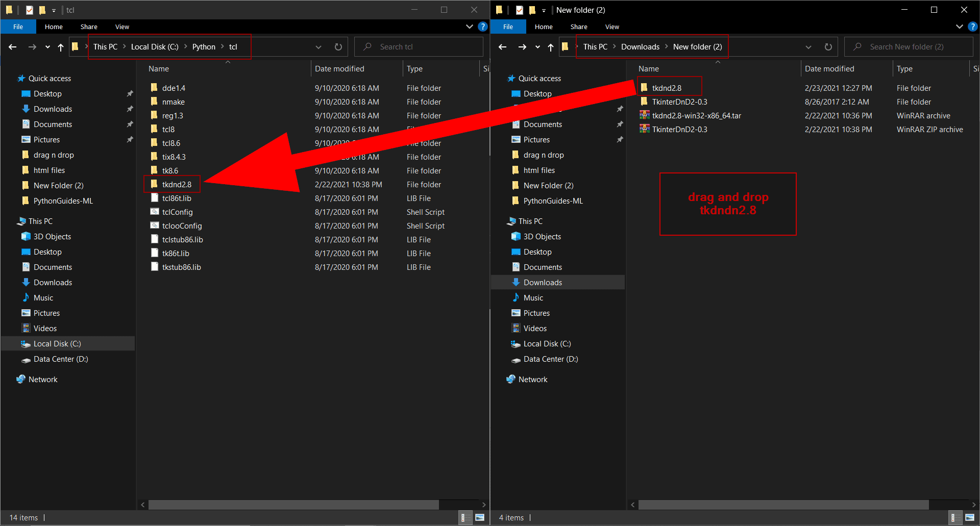Screen dimensions: 980x526
Task: Expand the ribbon in tcl window
Action: click(x=470, y=27)
